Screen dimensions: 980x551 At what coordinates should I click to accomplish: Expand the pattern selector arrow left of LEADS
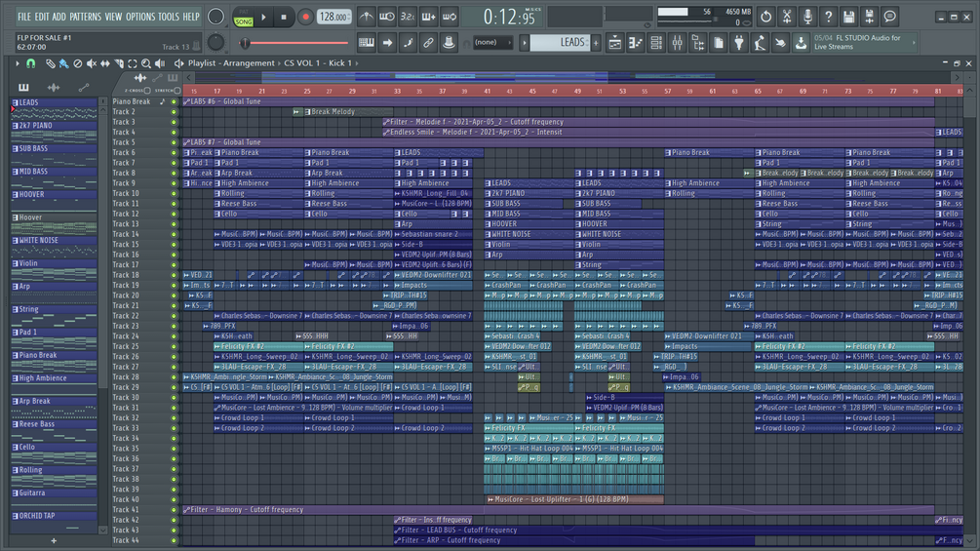tap(525, 43)
